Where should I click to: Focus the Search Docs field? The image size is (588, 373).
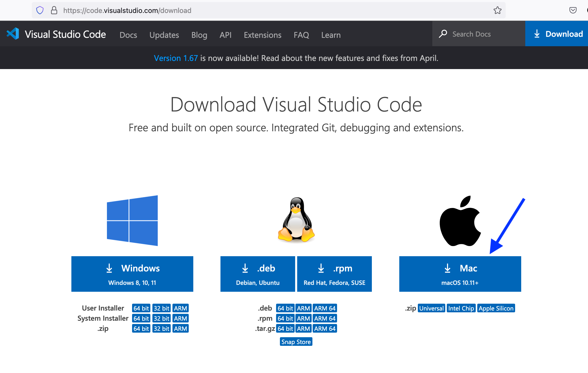pyautogui.click(x=479, y=34)
